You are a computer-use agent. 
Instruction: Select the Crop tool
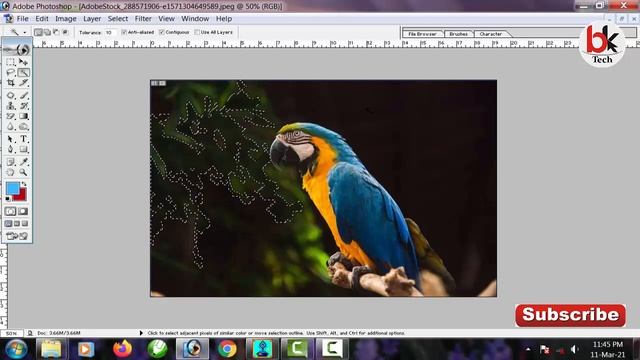point(11,83)
